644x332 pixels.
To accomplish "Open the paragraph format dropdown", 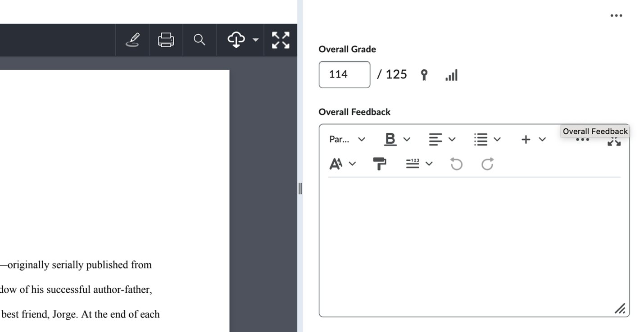I will coord(347,139).
